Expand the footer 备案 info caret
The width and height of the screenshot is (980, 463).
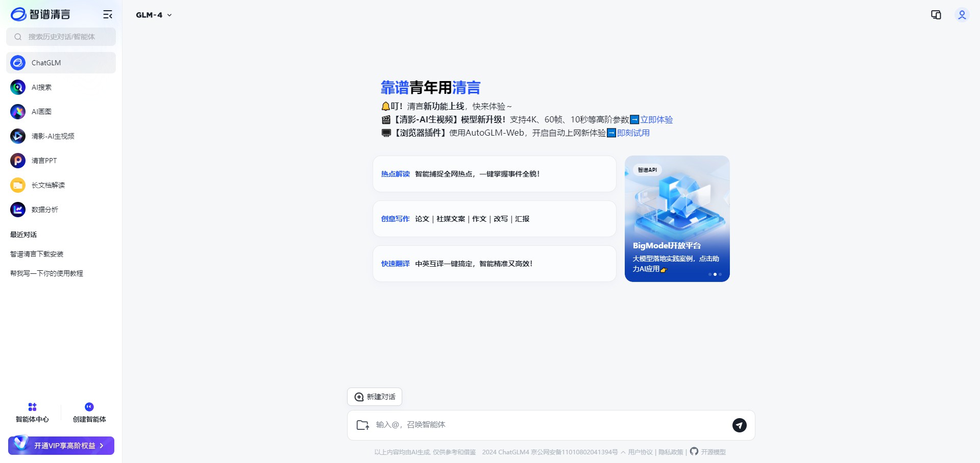pyautogui.click(x=623, y=452)
